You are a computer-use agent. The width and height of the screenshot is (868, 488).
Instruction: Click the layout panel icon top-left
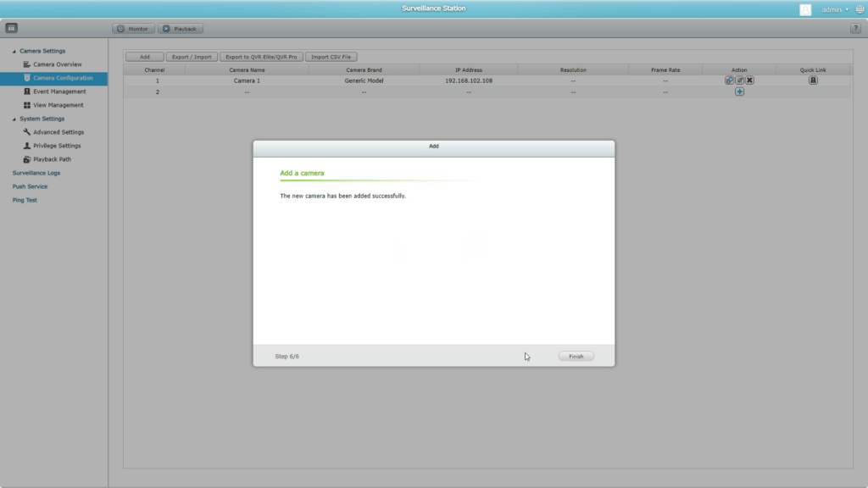tap(11, 28)
